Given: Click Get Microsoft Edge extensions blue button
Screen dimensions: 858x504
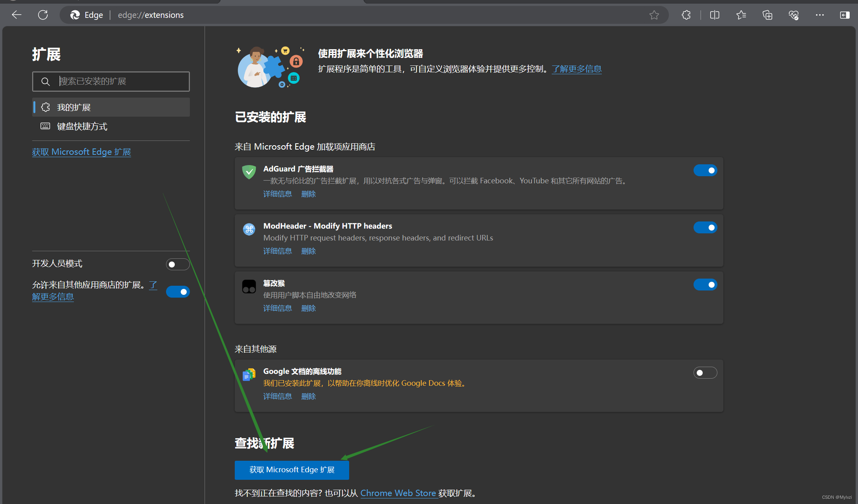Looking at the screenshot, I should point(292,470).
